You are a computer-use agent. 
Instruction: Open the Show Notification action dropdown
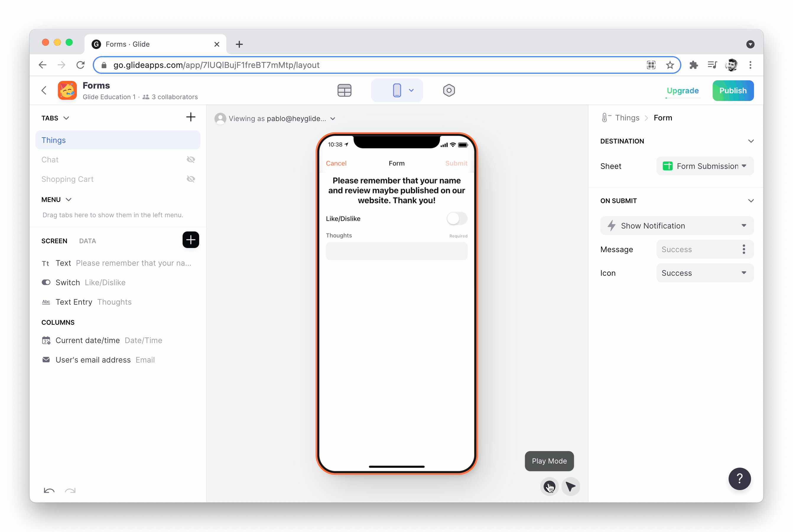[677, 226]
